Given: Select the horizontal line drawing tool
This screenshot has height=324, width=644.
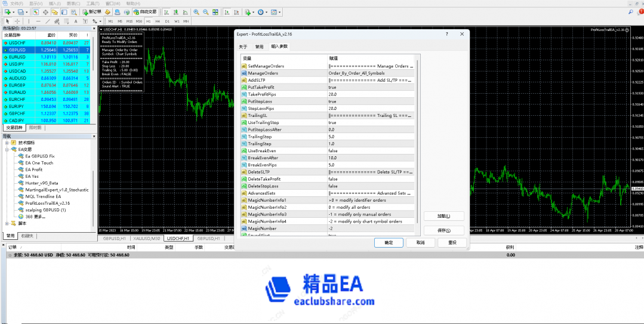Looking at the screenshot, I should pos(38,21).
